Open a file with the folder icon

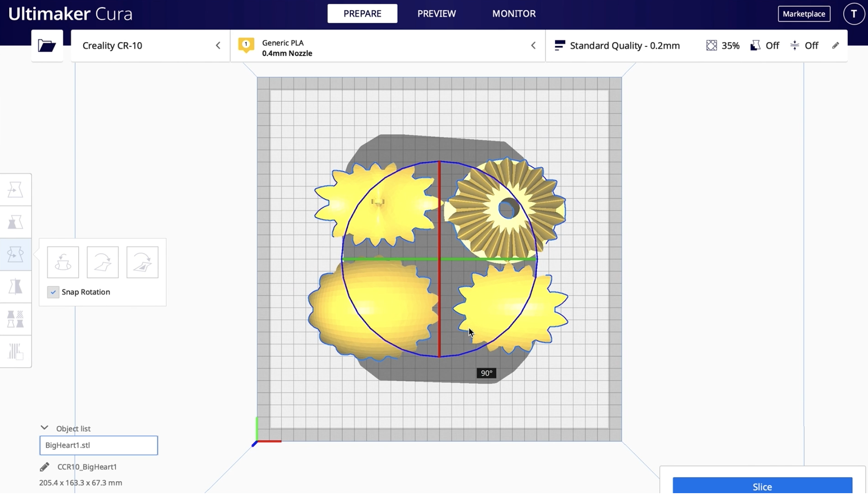47,45
